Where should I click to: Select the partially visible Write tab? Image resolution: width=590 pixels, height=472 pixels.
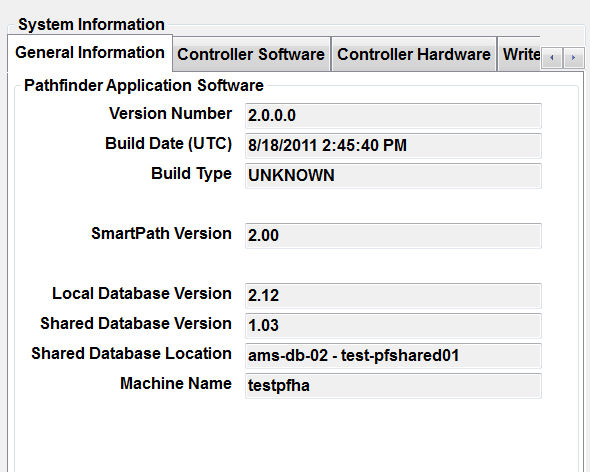pyautogui.click(x=519, y=54)
